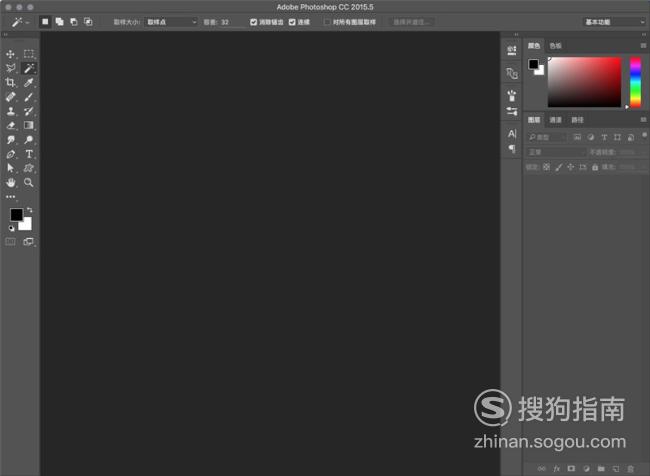The height and width of the screenshot is (476, 650).
Task: Switch to the Color tab
Action: (534, 46)
